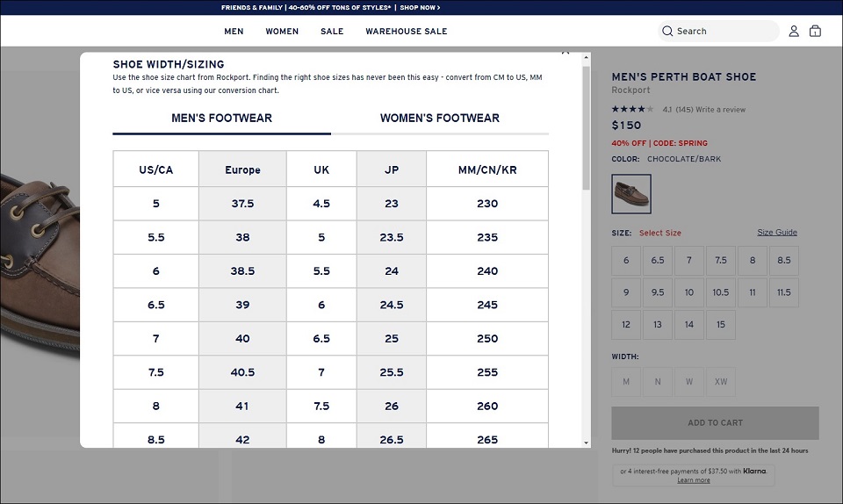Viewport: 843px width, 504px height.
Task: Click the 40% OFF code SPRING text
Action: pos(659,143)
